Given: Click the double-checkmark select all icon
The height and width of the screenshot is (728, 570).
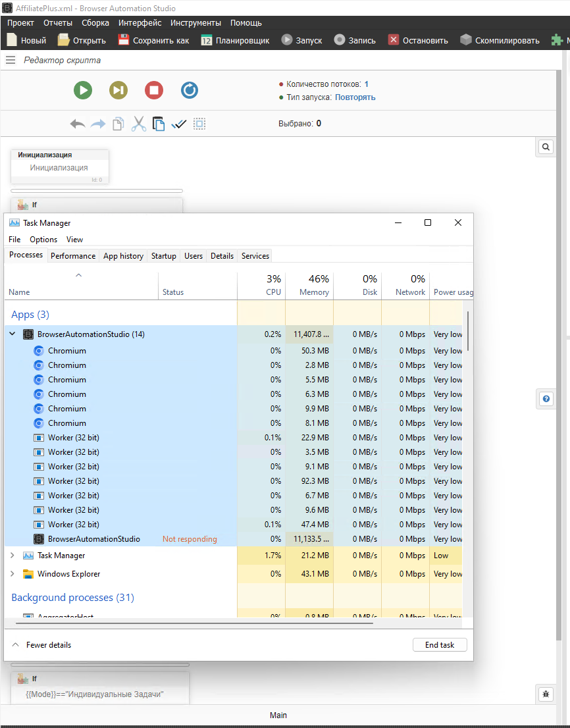Looking at the screenshot, I should click(x=179, y=124).
